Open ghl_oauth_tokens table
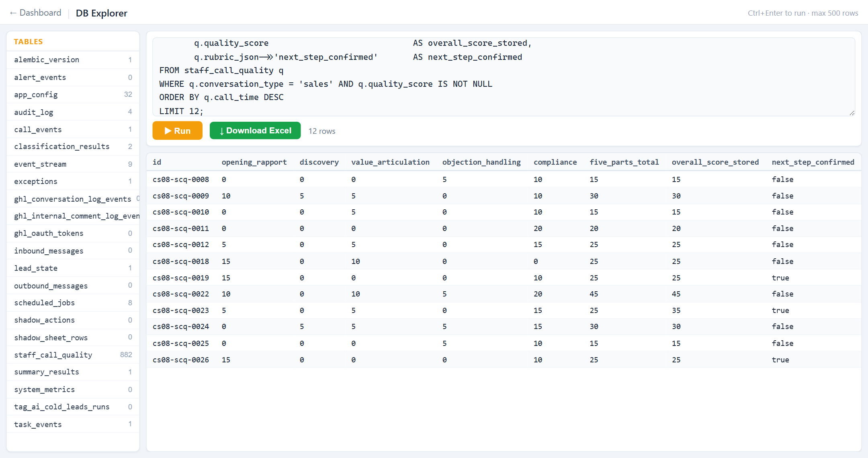Viewport: 868px width, 458px height. click(x=73, y=233)
